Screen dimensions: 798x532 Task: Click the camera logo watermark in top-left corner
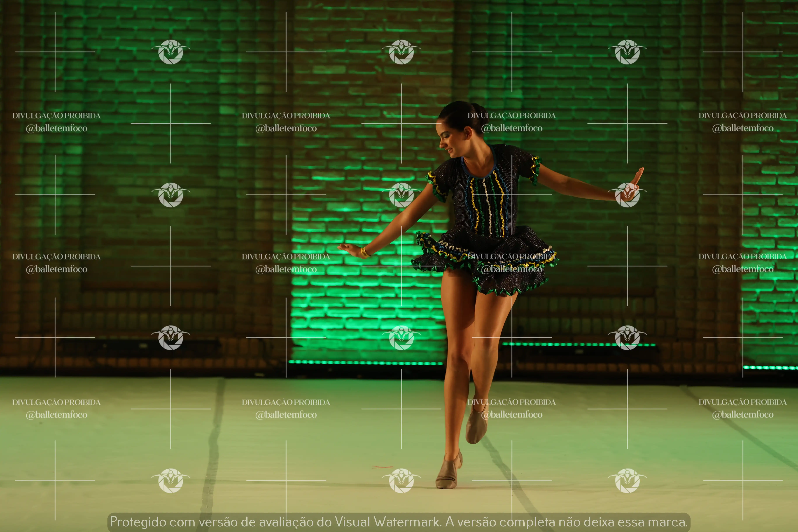pos(171,52)
